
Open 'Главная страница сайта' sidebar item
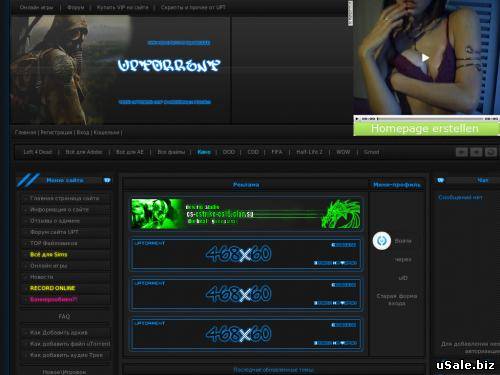[x=65, y=198]
